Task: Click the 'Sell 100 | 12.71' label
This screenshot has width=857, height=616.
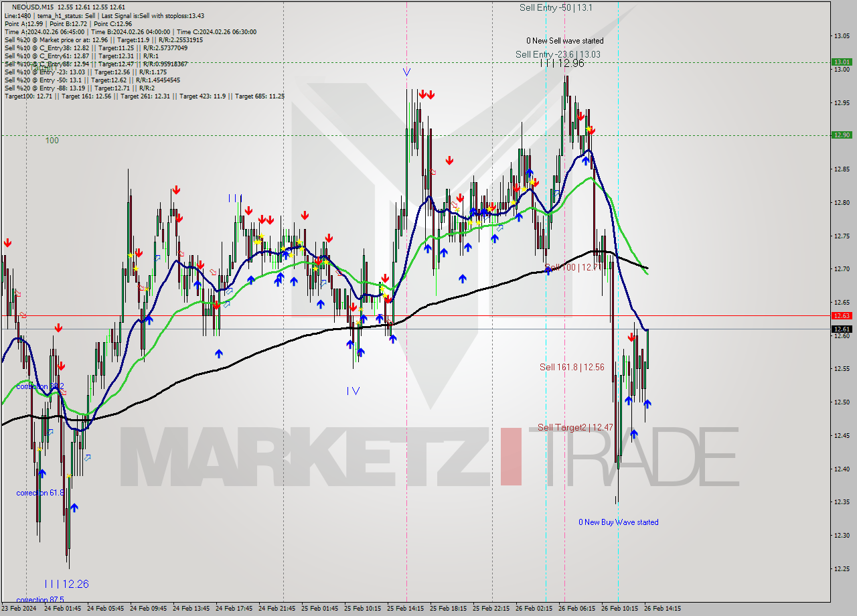Action: [574, 267]
